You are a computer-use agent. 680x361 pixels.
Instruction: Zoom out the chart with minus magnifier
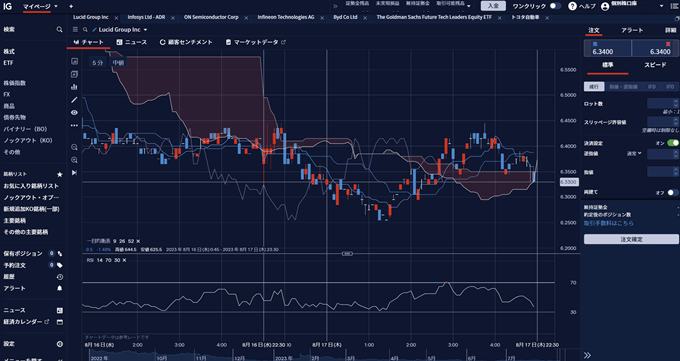75,147
